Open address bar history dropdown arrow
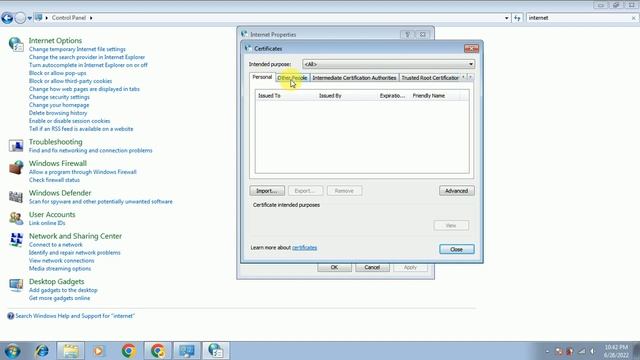The image size is (640, 360). pyautogui.click(x=507, y=18)
